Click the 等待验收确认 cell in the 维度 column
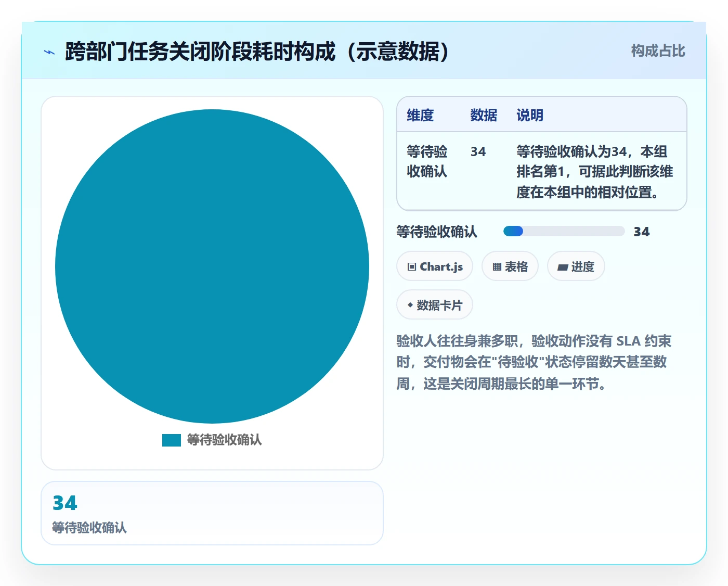This screenshot has height=586, width=728. click(x=427, y=161)
